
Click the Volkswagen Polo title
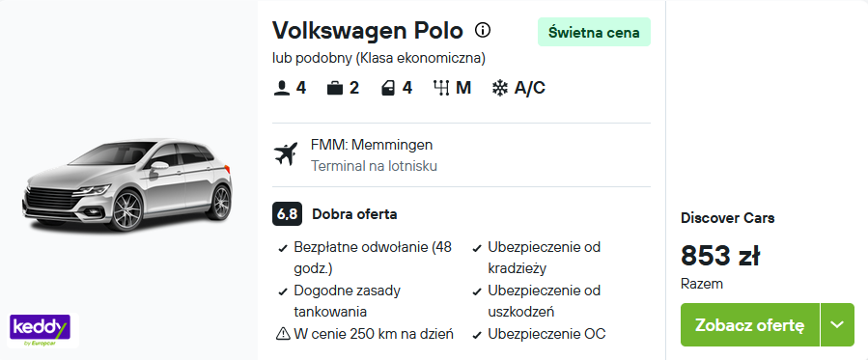point(368,31)
